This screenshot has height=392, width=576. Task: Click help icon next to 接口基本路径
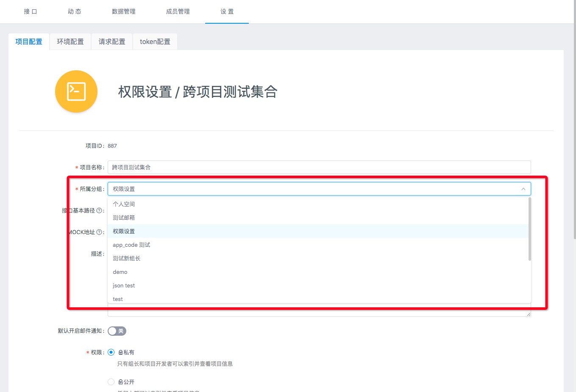click(99, 210)
